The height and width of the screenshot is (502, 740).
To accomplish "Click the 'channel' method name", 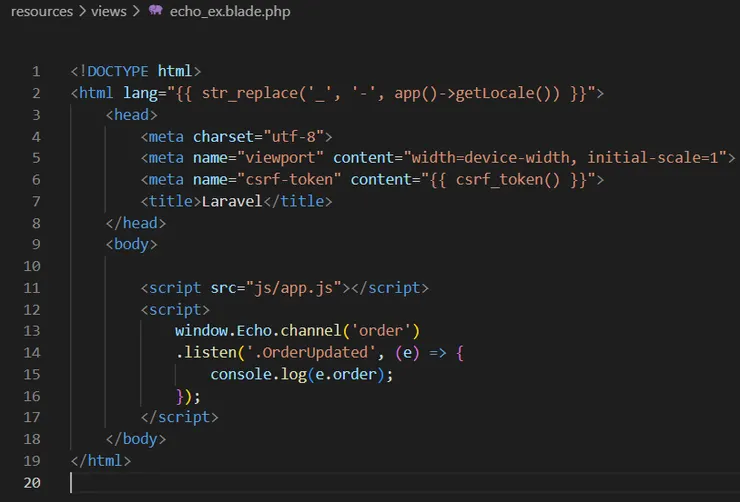I will click(x=311, y=330).
